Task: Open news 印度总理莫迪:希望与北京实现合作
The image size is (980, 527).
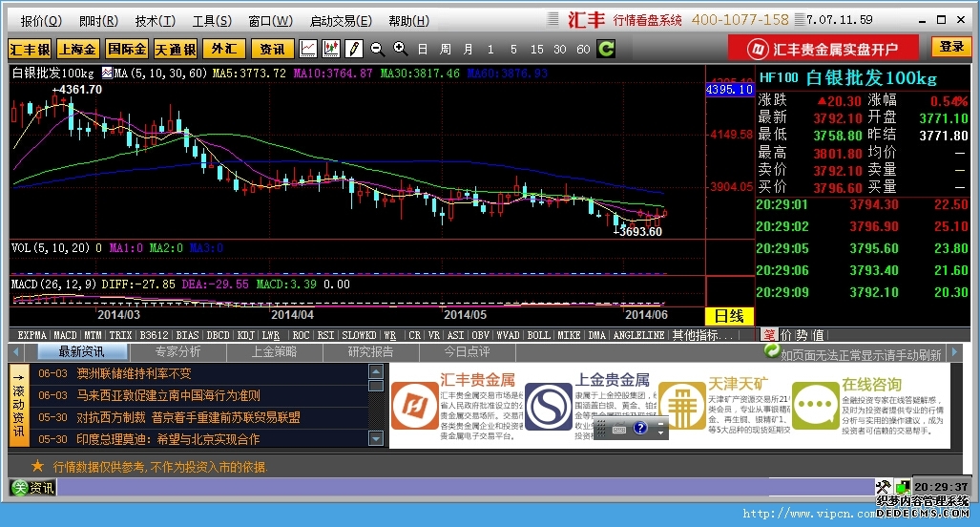Action: (168, 439)
